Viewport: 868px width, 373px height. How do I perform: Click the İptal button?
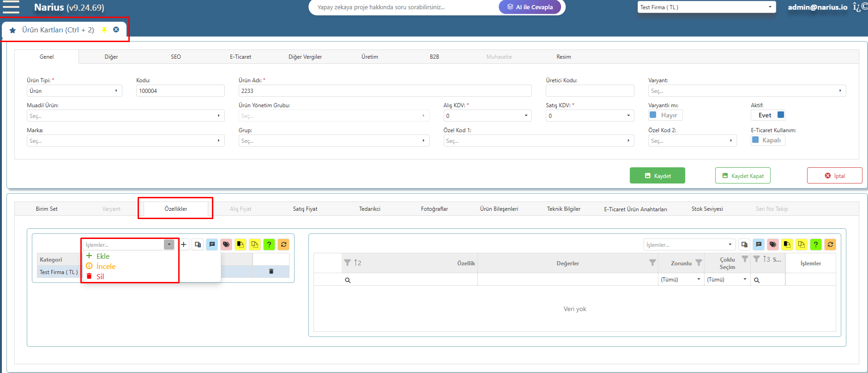pos(835,176)
